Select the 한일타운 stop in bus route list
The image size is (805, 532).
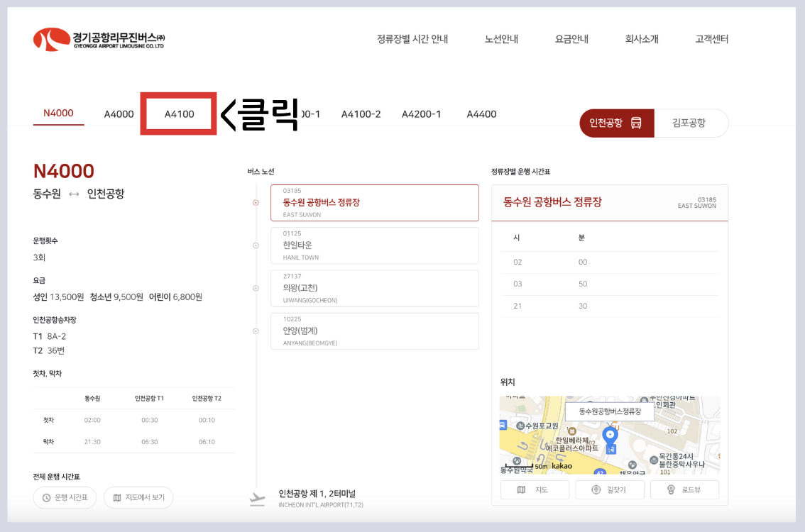click(x=375, y=245)
